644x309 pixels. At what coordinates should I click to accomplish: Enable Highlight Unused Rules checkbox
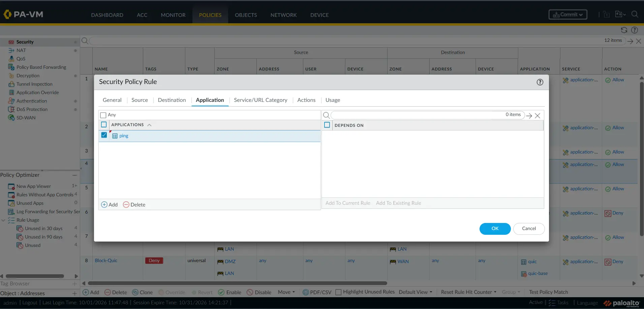tap(338, 292)
